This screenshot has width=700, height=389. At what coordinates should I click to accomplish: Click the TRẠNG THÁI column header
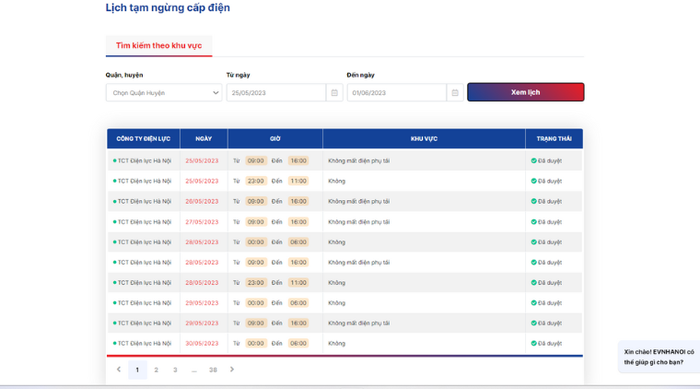(x=554, y=139)
